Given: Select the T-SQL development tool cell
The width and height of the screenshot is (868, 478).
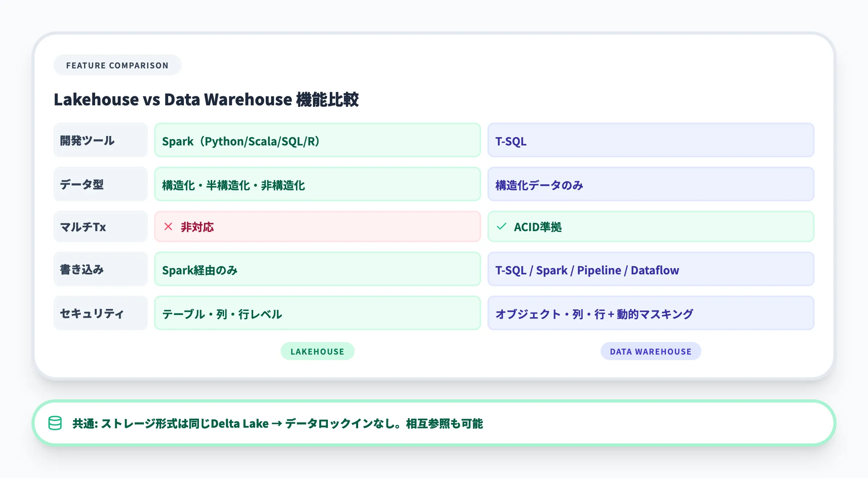Looking at the screenshot, I should click(651, 140).
